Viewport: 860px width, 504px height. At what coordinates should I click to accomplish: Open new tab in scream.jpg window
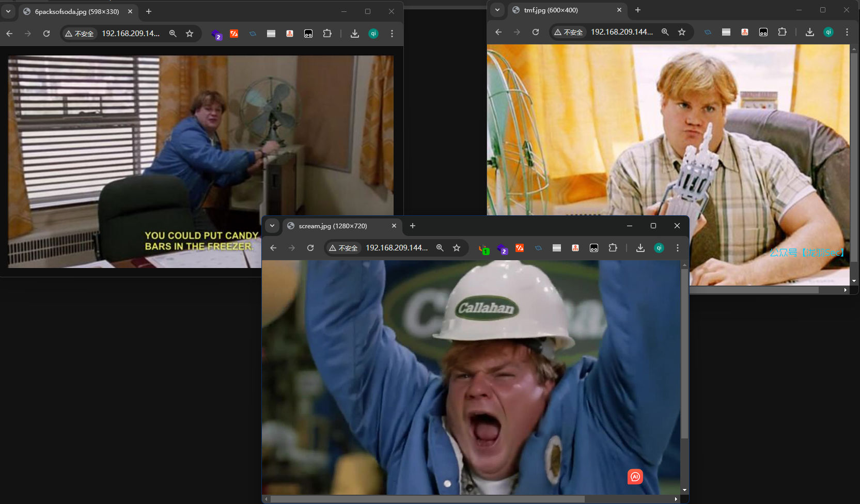[x=412, y=226]
